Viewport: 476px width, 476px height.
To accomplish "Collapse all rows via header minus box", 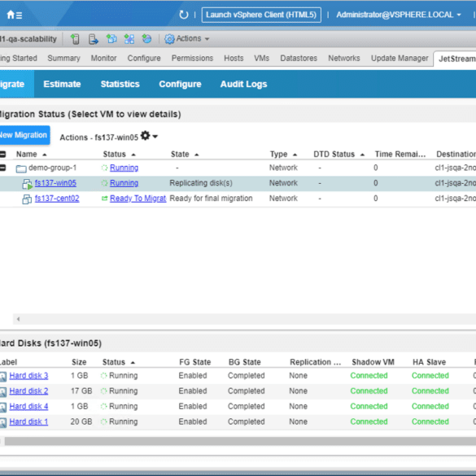I will coord(2,155).
